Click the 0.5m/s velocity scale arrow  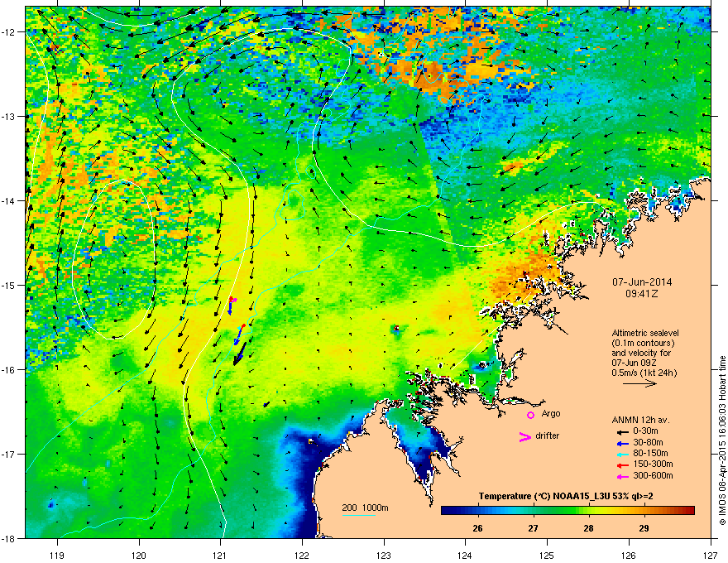point(639,383)
